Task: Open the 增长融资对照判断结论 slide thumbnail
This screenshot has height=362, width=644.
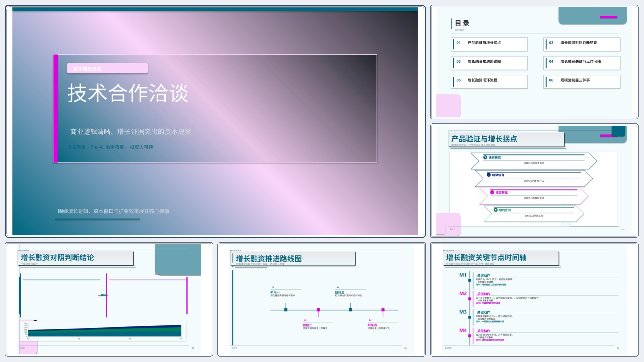Action: (x=109, y=299)
